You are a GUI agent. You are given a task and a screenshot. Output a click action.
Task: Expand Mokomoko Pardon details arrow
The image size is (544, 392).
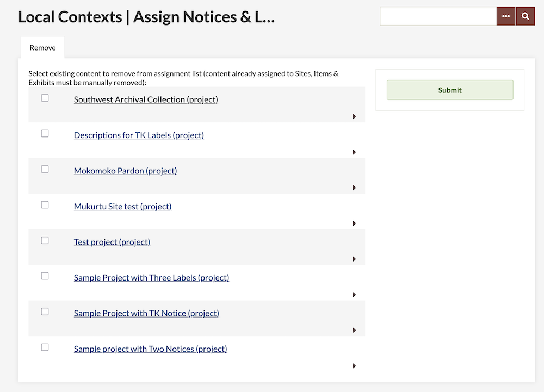point(354,188)
